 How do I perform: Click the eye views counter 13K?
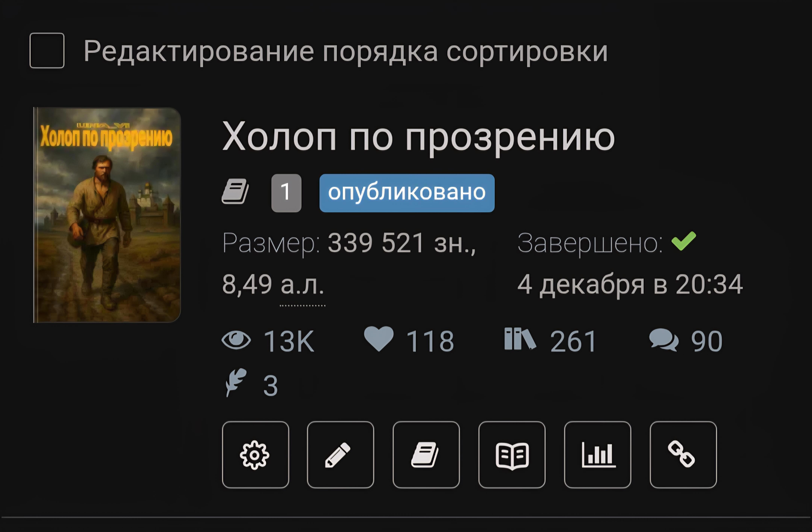(268, 341)
